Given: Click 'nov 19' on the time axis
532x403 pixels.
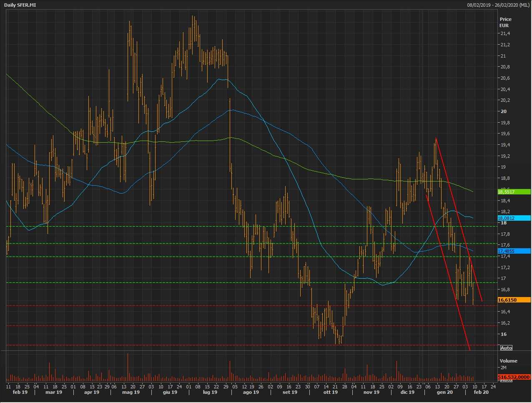Looking at the screenshot, I should coord(371,392).
